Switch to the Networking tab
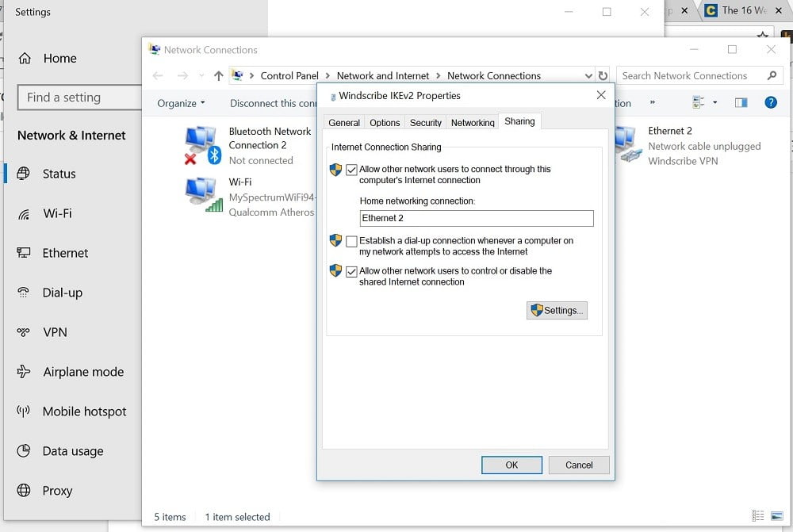Viewport: 793px width, 532px height. pyautogui.click(x=472, y=122)
